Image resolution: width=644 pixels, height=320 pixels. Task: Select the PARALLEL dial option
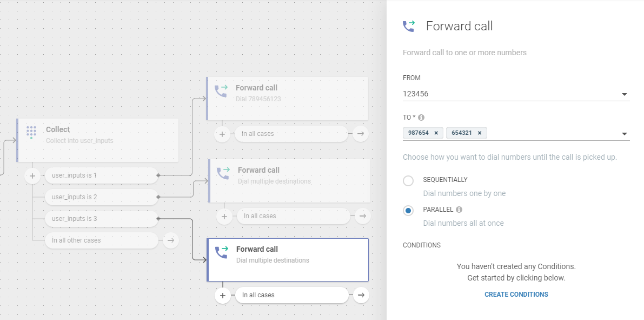pos(408,211)
